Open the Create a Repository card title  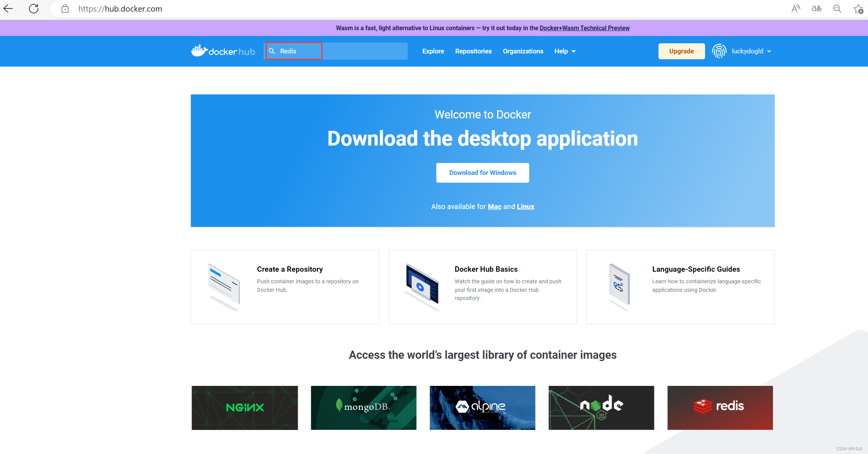pos(290,269)
